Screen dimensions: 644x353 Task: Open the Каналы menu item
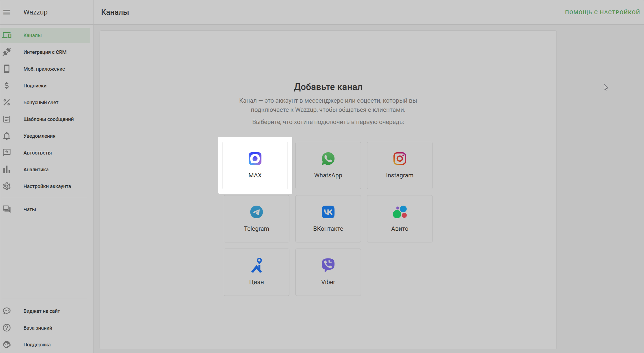coord(45,35)
